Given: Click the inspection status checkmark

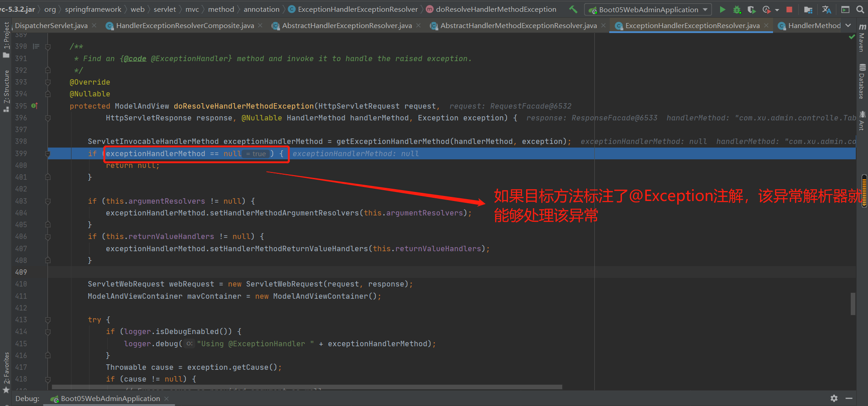Looking at the screenshot, I should click(852, 37).
